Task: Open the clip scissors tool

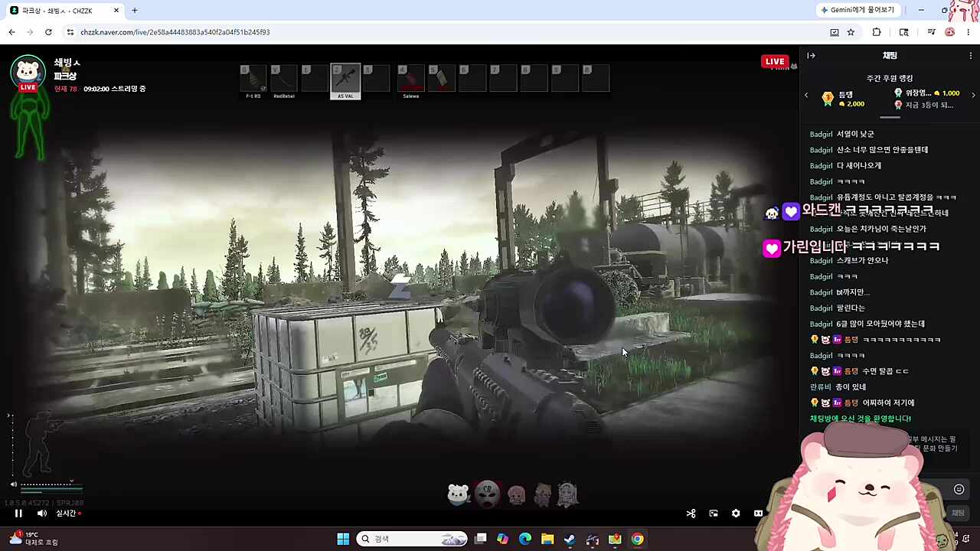Action: point(691,514)
